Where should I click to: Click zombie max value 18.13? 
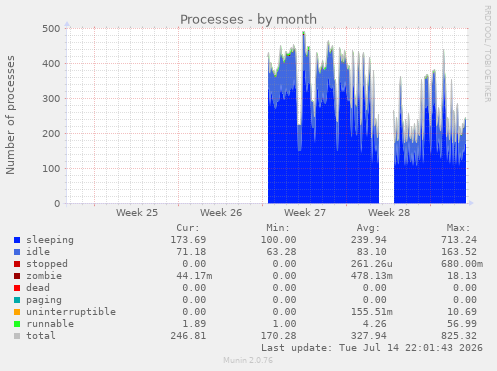click(462, 276)
